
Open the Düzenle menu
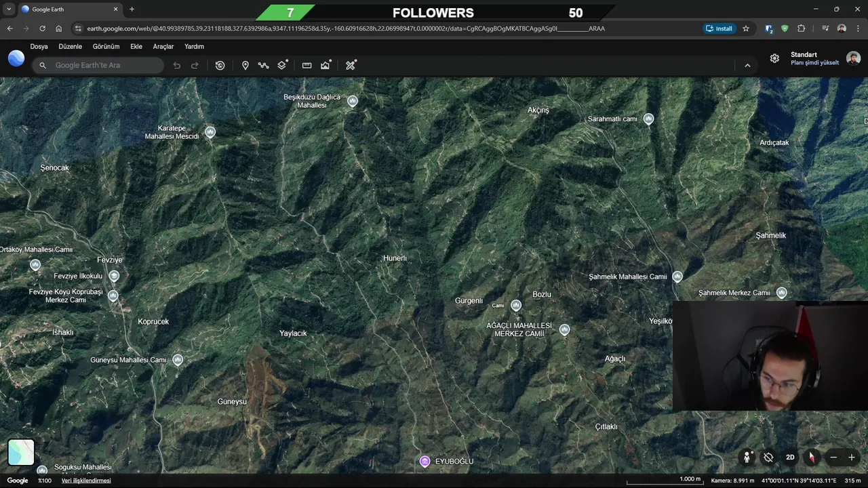[71, 47]
